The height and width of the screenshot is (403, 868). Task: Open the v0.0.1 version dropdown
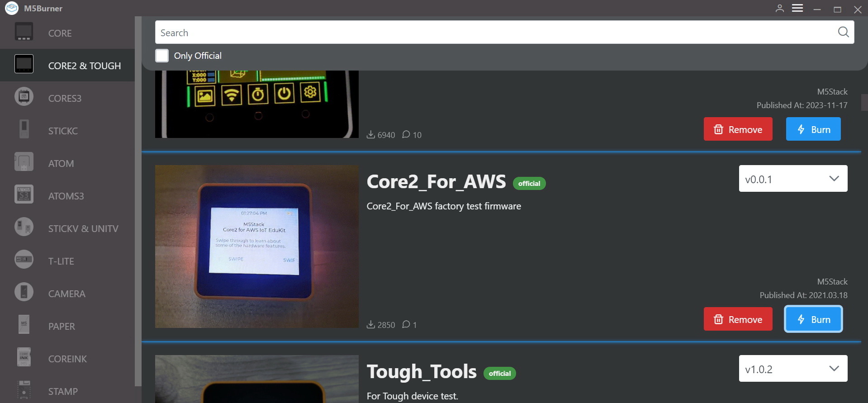pyautogui.click(x=793, y=179)
